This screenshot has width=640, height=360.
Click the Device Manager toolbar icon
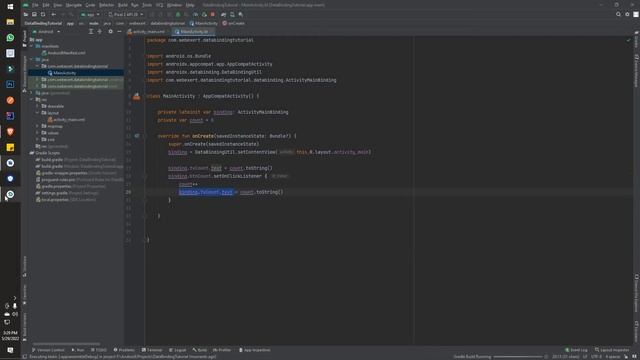click(232, 14)
